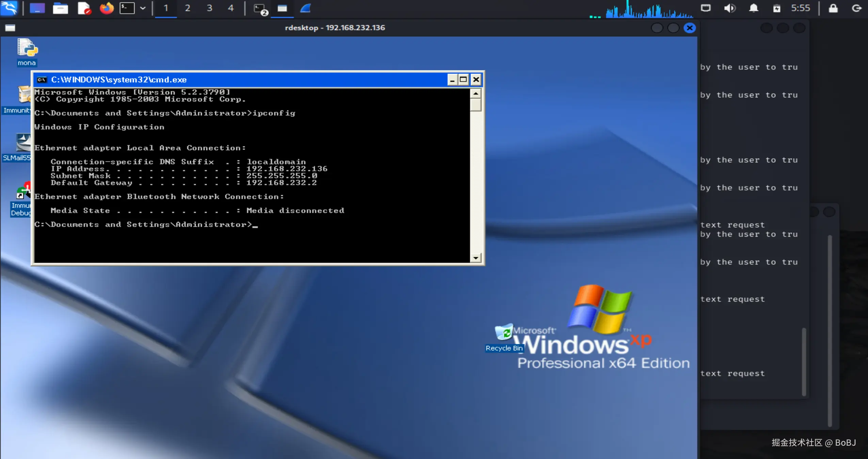
Task: Click the volume speaker tray icon
Action: tap(729, 8)
